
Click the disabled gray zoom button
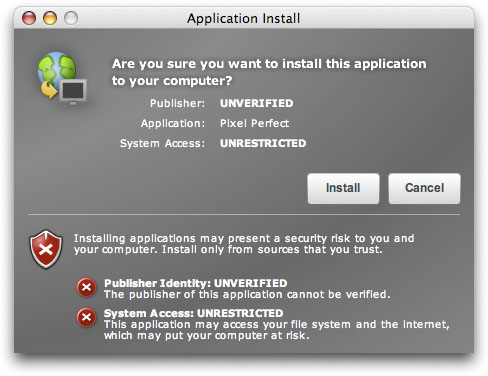(x=71, y=18)
